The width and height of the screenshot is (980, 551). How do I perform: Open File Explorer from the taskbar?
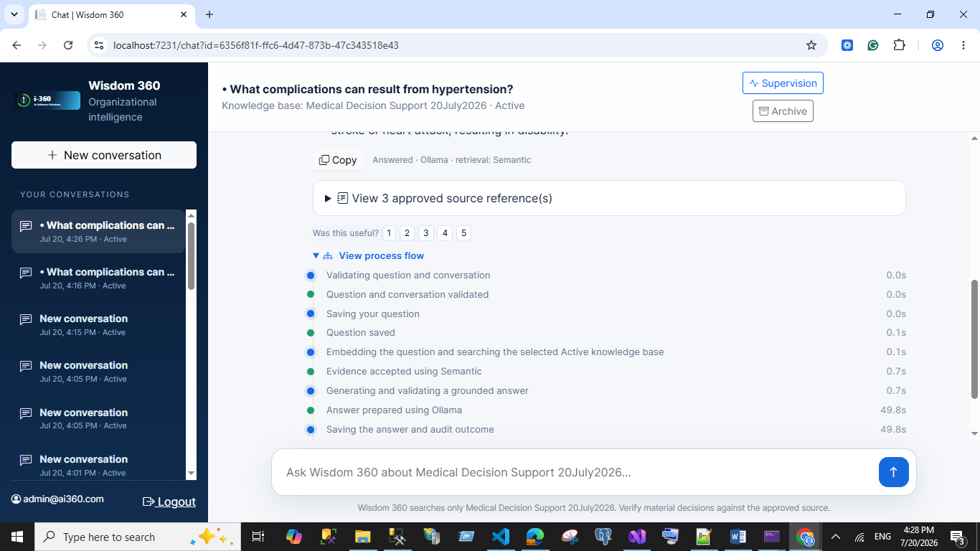pos(362,537)
